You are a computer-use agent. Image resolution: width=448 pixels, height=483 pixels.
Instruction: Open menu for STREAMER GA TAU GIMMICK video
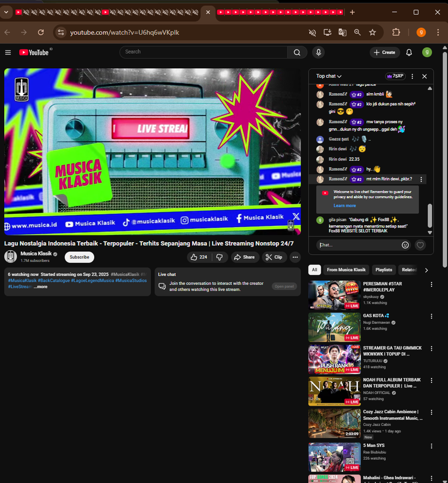tap(431, 348)
